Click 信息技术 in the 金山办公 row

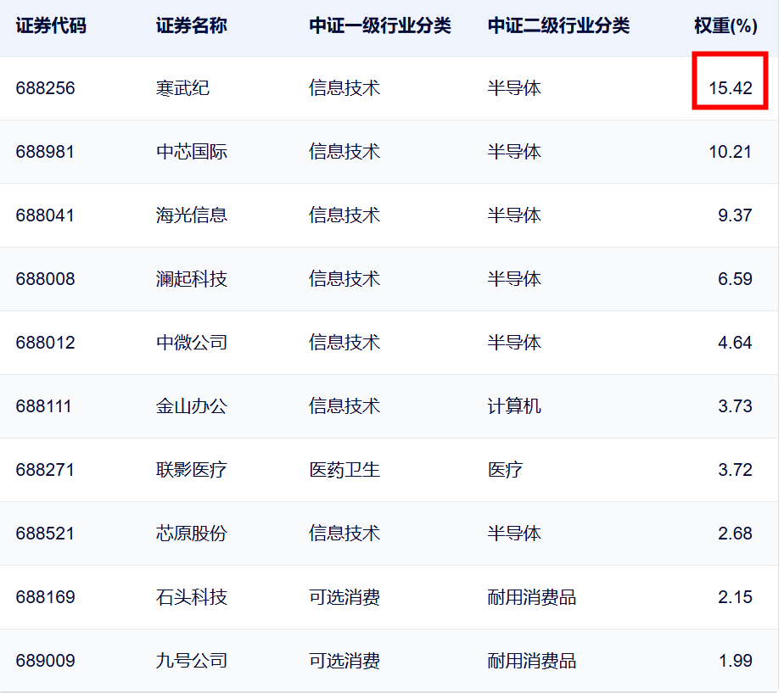[x=344, y=406]
